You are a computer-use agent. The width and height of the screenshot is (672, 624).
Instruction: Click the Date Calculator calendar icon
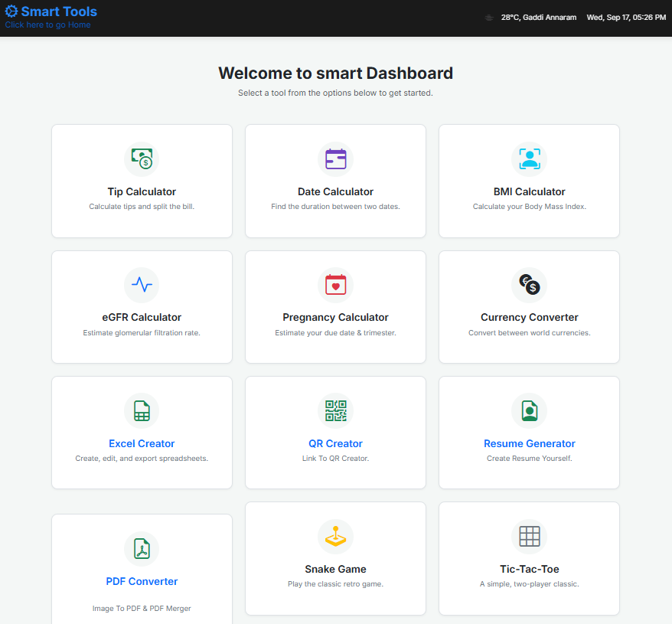335,158
